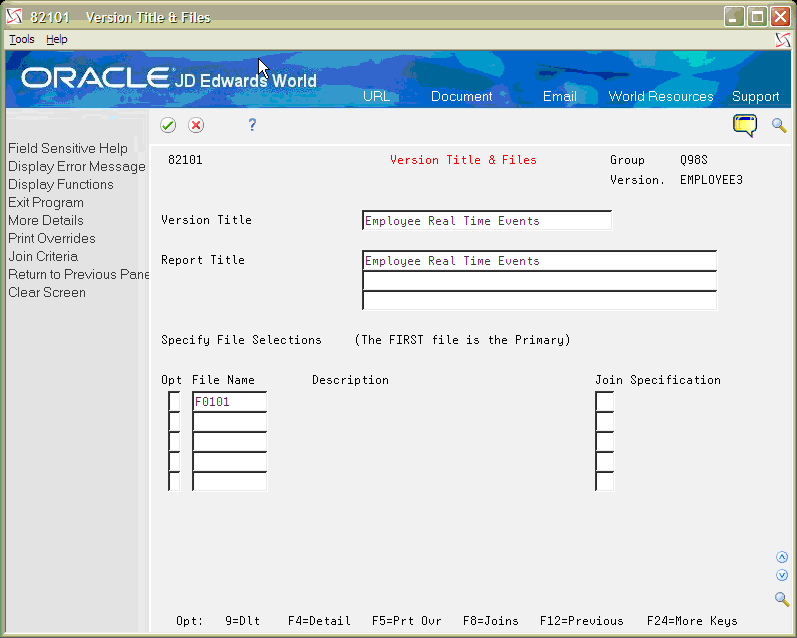Click the F8=Joins function key text

pos(491,621)
